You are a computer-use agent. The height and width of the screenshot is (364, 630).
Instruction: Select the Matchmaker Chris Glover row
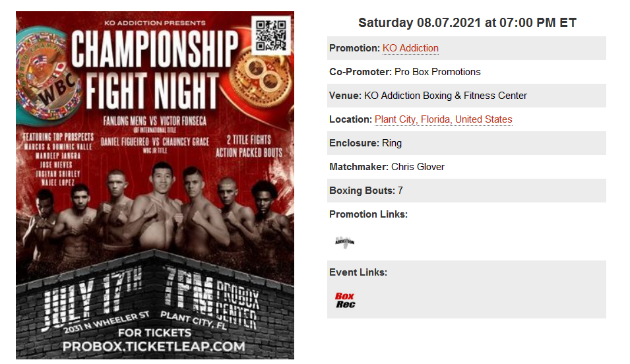466,167
